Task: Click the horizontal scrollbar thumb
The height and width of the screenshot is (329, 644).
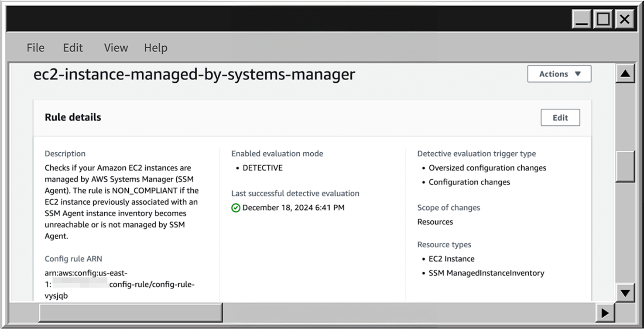Action: (130, 312)
